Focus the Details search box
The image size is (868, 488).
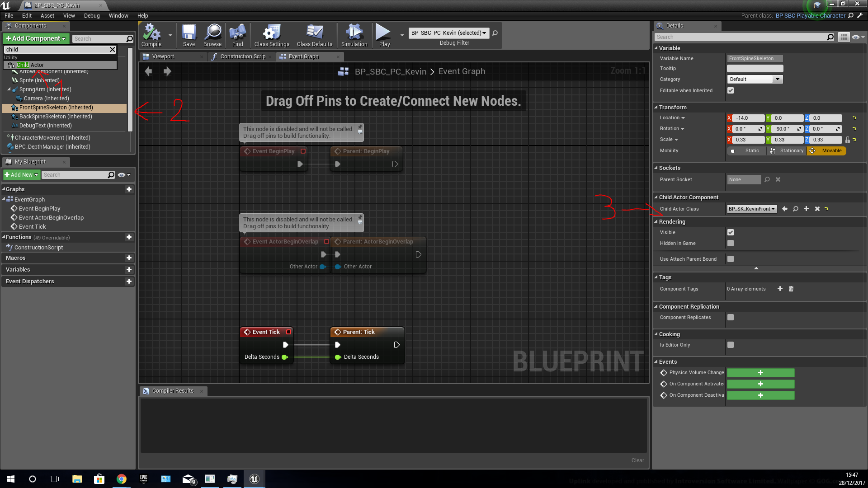point(744,37)
